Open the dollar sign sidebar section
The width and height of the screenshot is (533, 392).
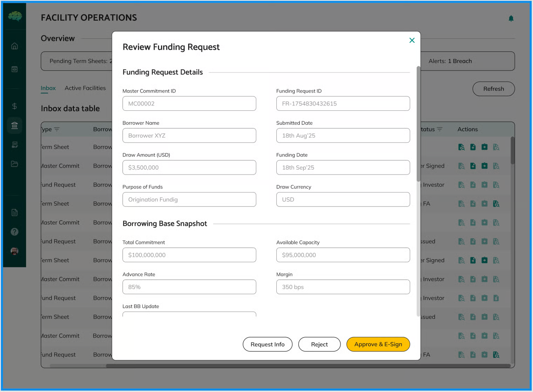14,106
